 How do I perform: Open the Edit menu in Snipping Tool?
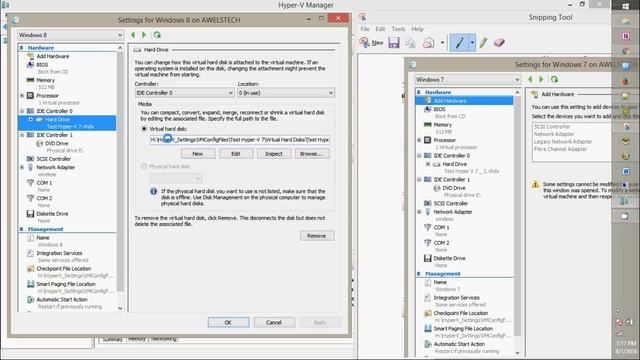coord(380,29)
